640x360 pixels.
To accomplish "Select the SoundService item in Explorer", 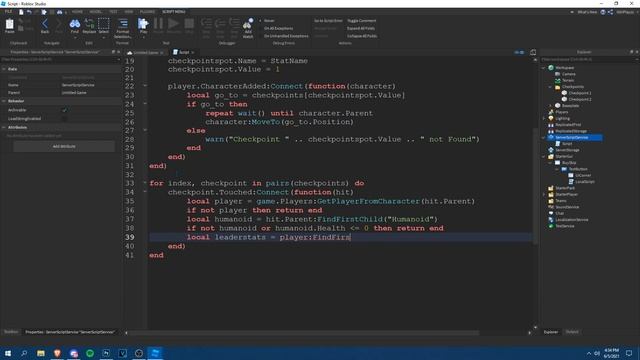I will (x=567, y=207).
